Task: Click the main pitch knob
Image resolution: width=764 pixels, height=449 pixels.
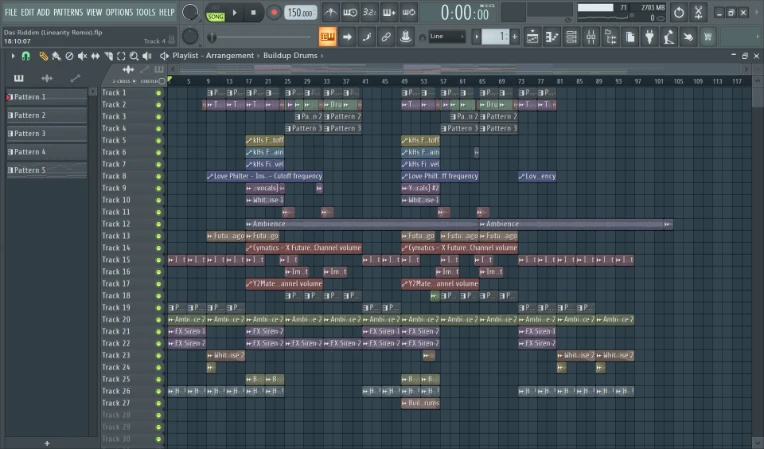Action: (190, 36)
